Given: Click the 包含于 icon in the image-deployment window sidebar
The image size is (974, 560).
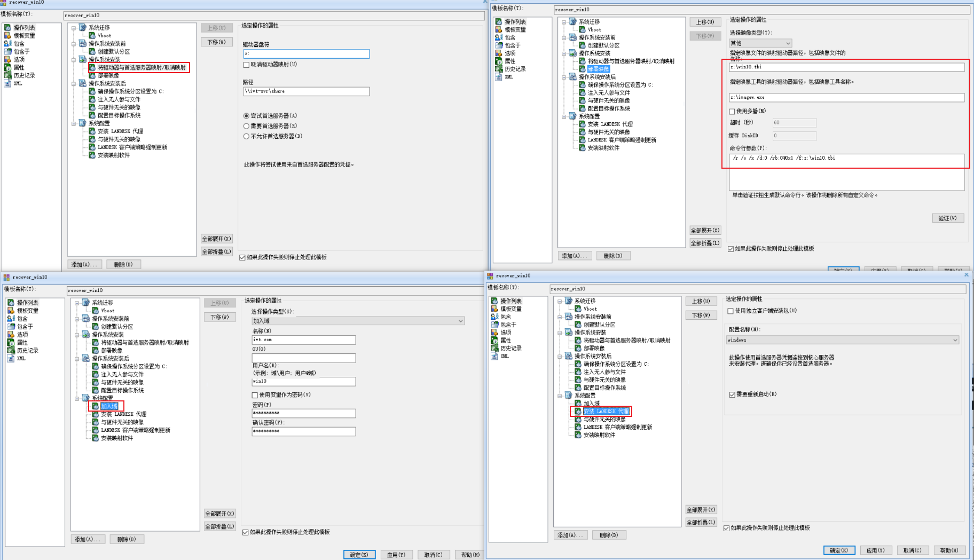Looking at the screenshot, I should click(498, 45).
